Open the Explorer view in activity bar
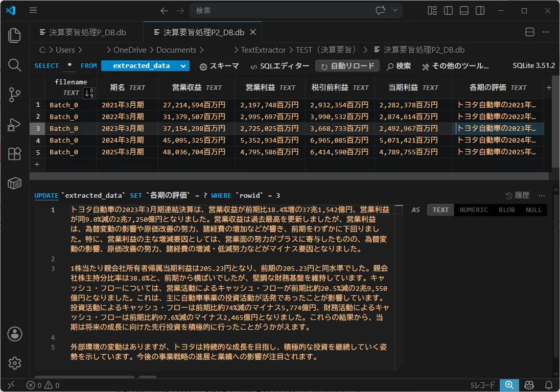The width and height of the screenshot is (560, 392). (14, 35)
